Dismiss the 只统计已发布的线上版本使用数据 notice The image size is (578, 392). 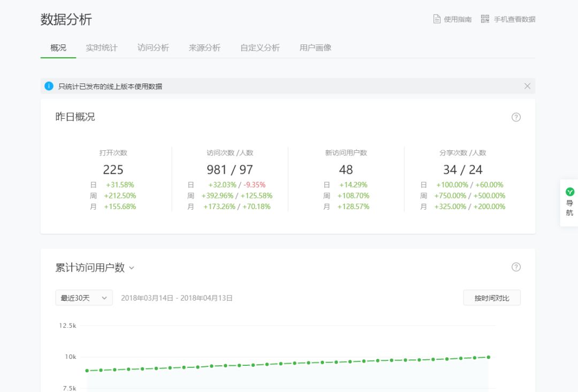527,86
